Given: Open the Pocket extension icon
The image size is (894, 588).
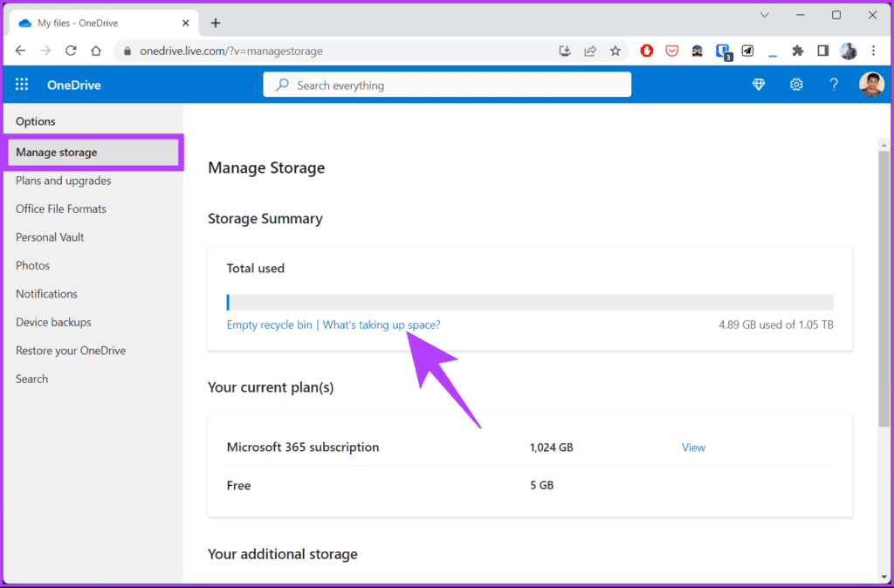Looking at the screenshot, I should click(x=672, y=51).
